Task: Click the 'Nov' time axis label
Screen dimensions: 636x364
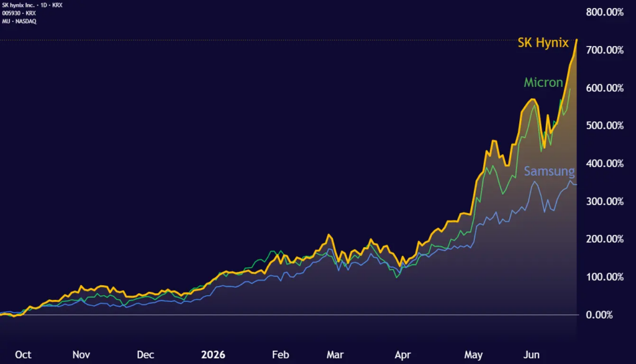Action: pos(81,355)
